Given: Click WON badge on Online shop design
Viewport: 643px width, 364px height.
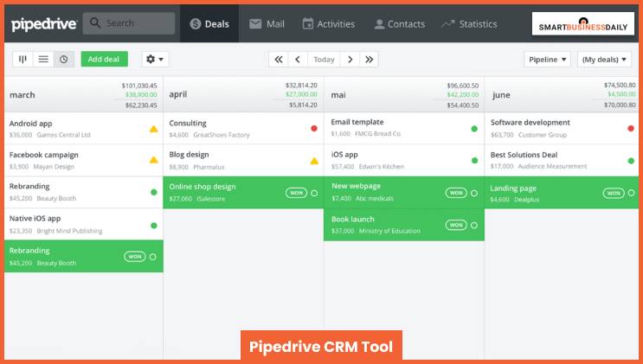Looking at the screenshot, I should [x=296, y=193].
